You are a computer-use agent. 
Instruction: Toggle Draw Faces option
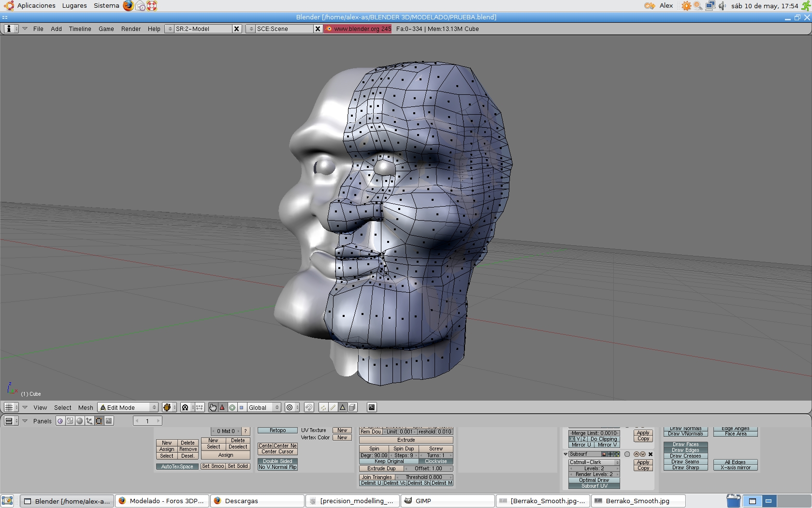(x=685, y=444)
